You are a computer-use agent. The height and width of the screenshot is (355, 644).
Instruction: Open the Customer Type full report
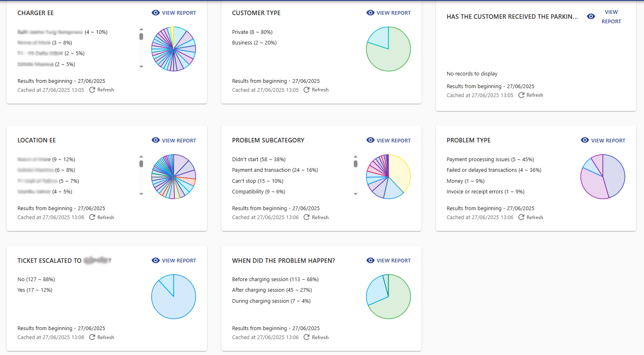393,13
